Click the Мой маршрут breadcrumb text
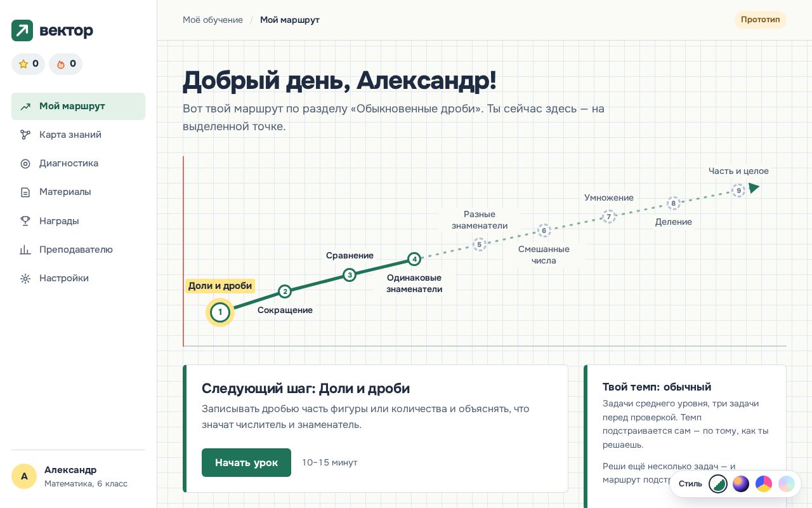The height and width of the screenshot is (508, 812). pyautogui.click(x=290, y=20)
